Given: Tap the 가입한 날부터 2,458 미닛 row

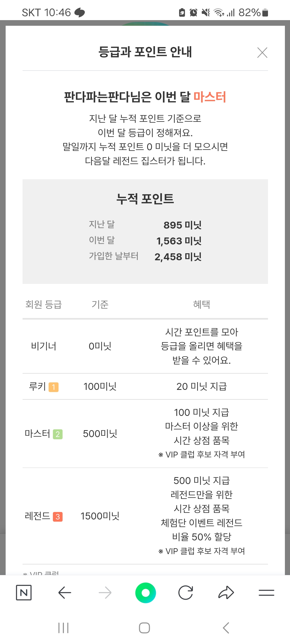Looking at the screenshot, I should click(x=145, y=257).
